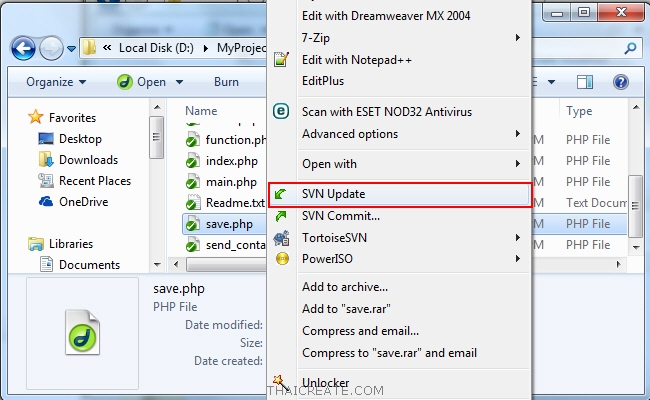Click the navigation pane vertical scrollbar thumb
This screenshot has height=400, width=650.
[156, 137]
